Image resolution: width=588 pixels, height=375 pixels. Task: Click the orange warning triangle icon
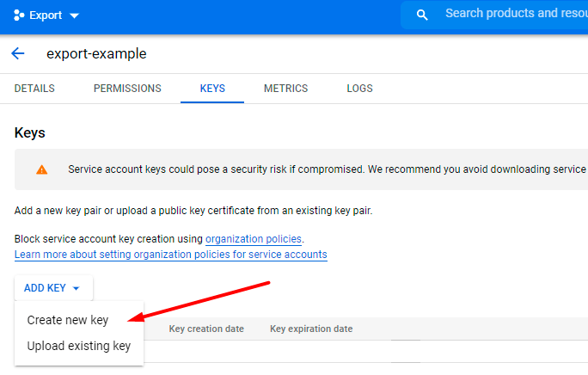coord(42,169)
